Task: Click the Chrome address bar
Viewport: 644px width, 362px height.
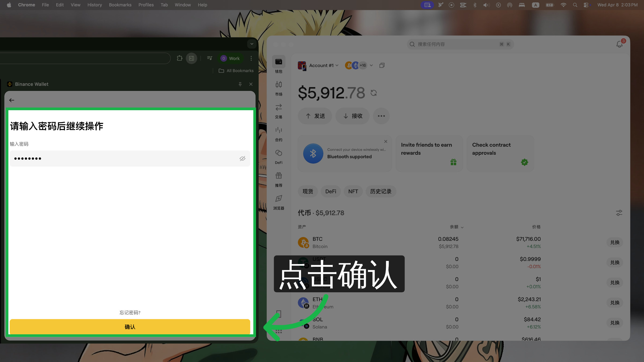Action: click(x=85, y=58)
